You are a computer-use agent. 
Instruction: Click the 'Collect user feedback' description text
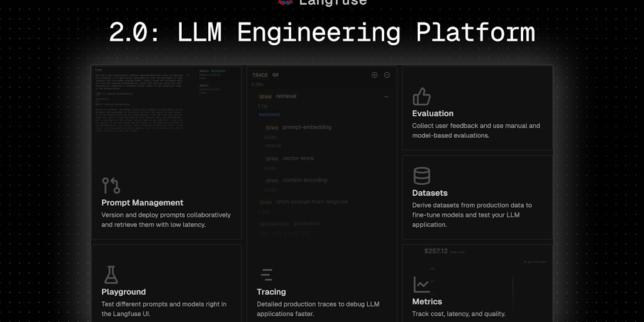(476, 131)
